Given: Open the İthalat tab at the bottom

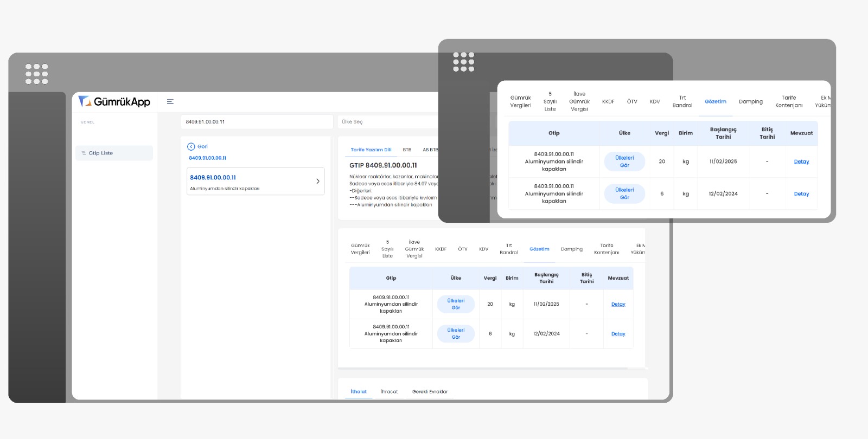Looking at the screenshot, I should pos(359,392).
